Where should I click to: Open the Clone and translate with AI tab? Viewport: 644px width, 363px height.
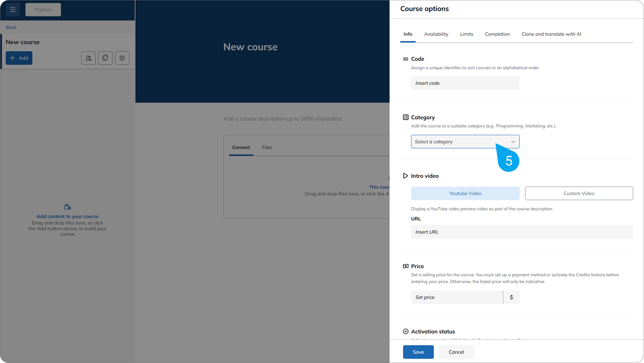551,34
